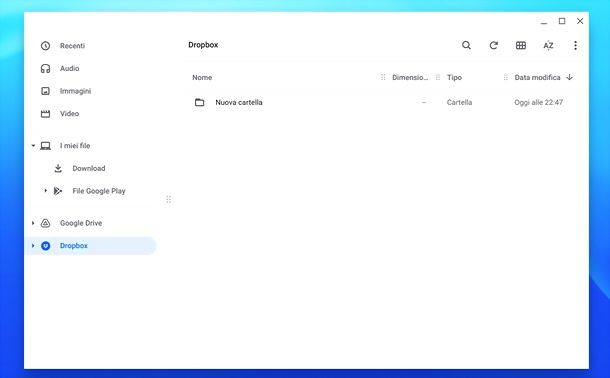Sort by the Nome column header
The image size is (610, 378).
(202, 77)
